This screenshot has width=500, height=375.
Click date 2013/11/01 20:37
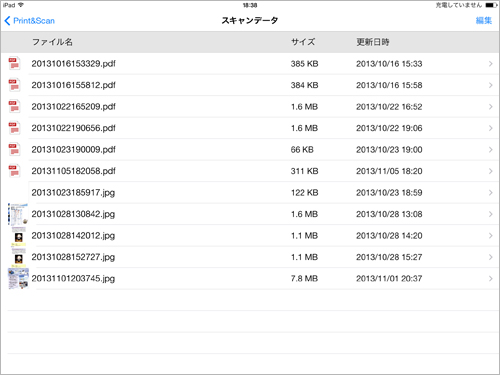(389, 279)
